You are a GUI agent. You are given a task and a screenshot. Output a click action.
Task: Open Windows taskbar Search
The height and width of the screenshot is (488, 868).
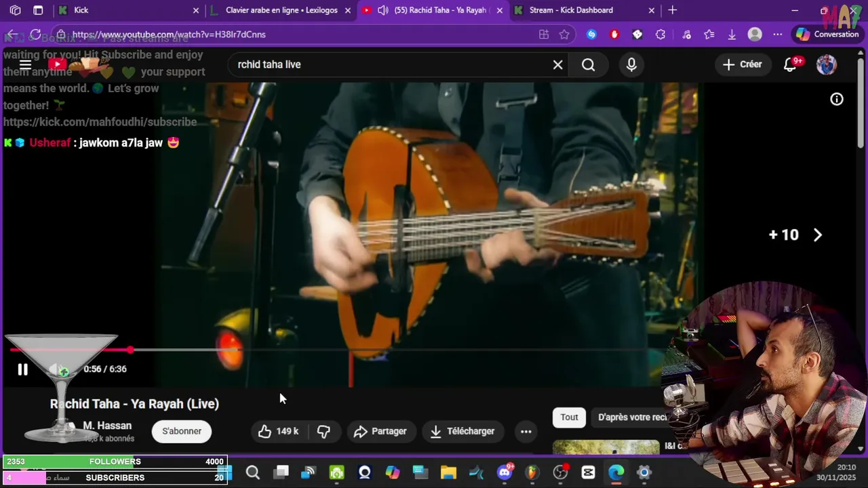pyautogui.click(x=252, y=472)
